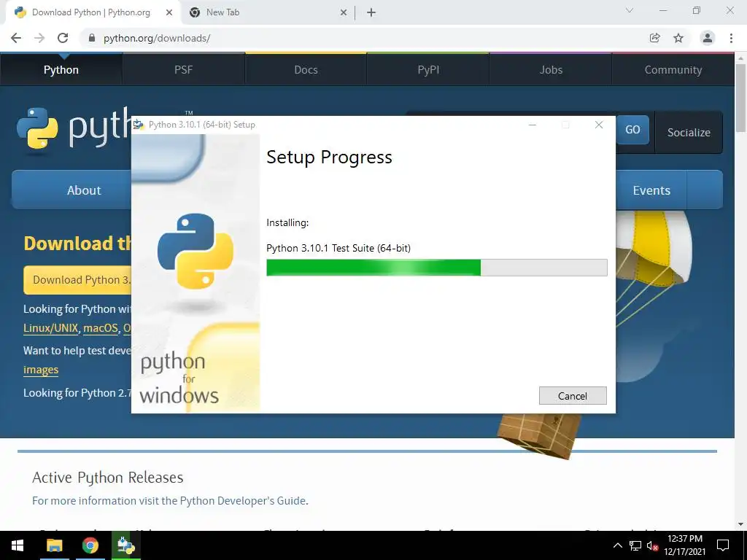Close the New Tab tab
Screen dimensions: 747x560
(344, 13)
